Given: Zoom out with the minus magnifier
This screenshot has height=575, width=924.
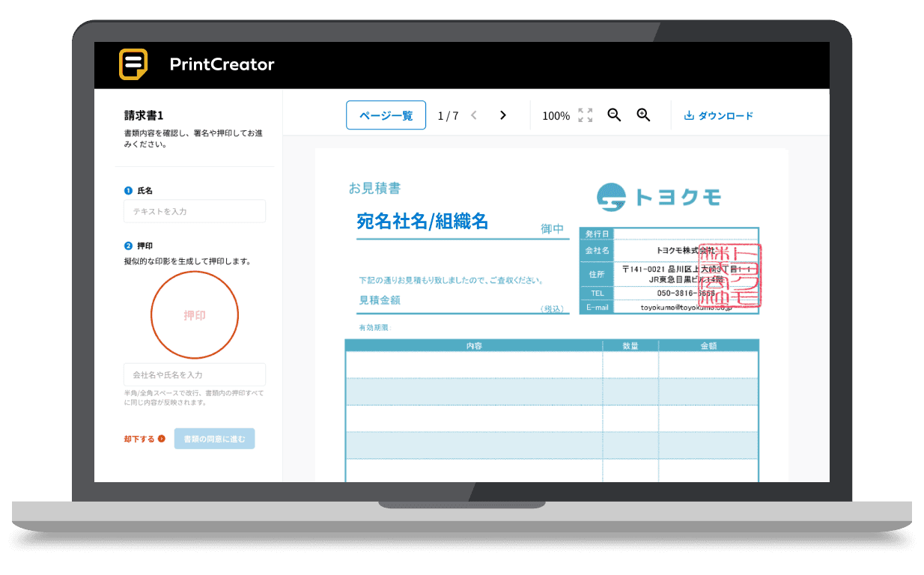Looking at the screenshot, I should point(614,115).
